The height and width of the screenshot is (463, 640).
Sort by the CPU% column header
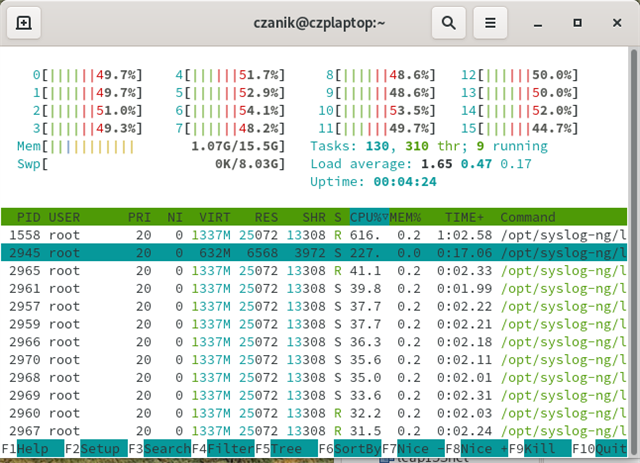click(369, 217)
